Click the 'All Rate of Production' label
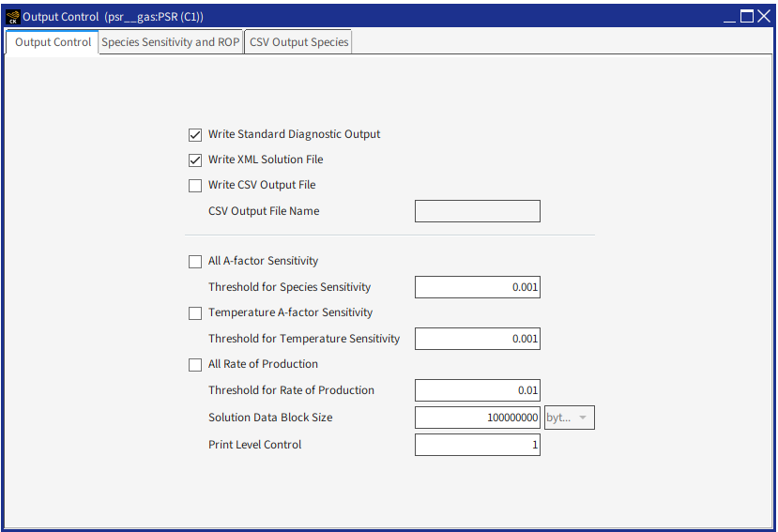 pos(263,364)
